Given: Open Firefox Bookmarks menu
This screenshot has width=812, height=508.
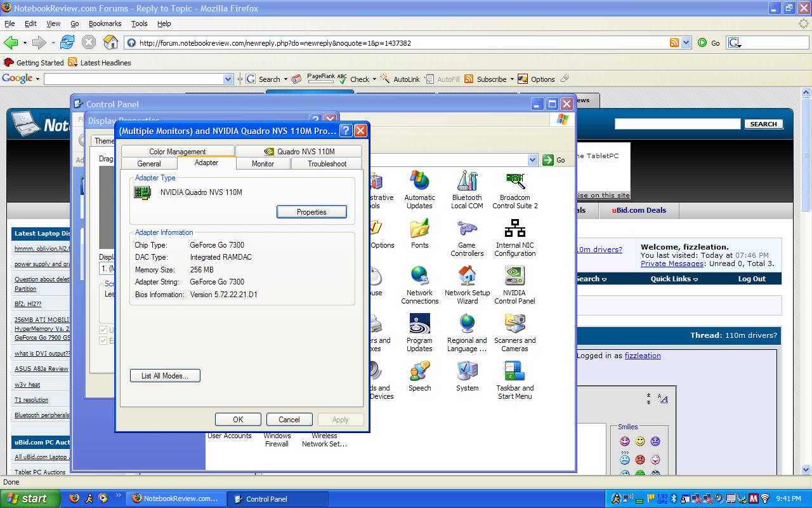Looking at the screenshot, I should pyautogui.click(x=105, y=23).
